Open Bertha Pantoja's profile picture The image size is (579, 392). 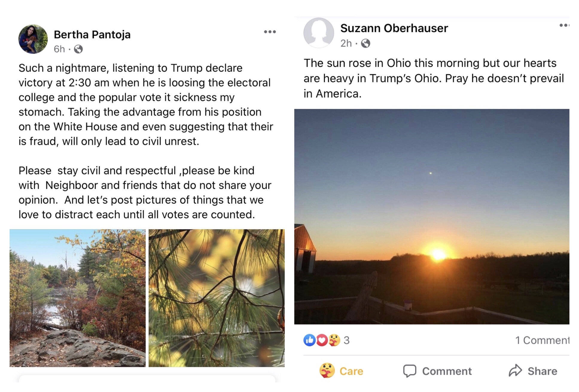33,39
